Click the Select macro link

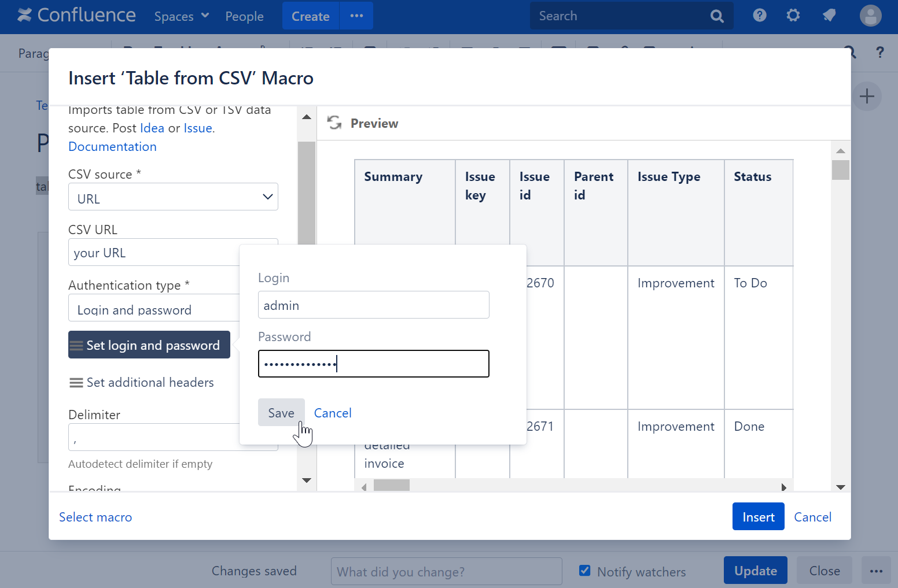tap(95, 517)
